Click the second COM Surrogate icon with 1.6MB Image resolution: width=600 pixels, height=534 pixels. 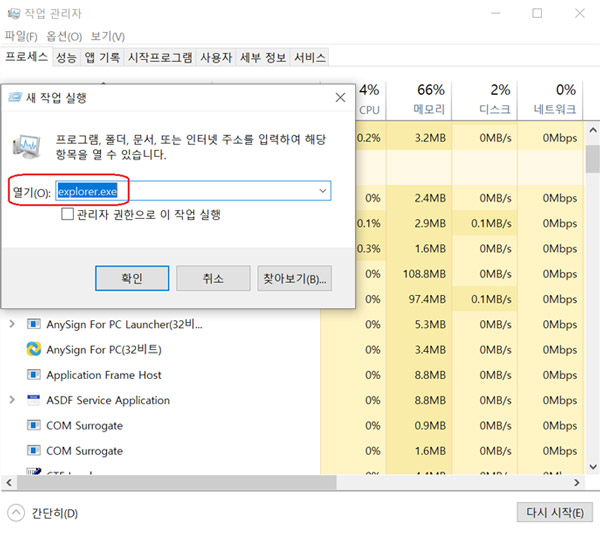(34, 450)
